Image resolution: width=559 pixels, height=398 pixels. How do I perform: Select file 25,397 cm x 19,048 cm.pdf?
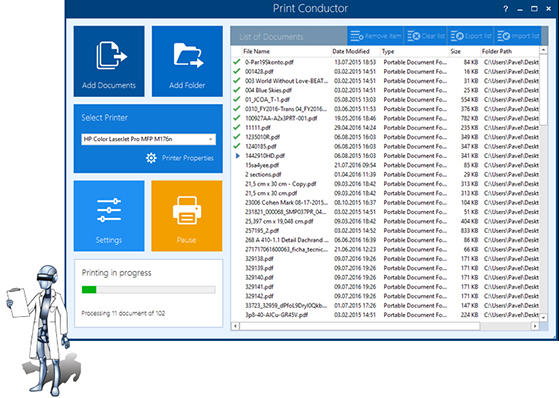point(279,221)
